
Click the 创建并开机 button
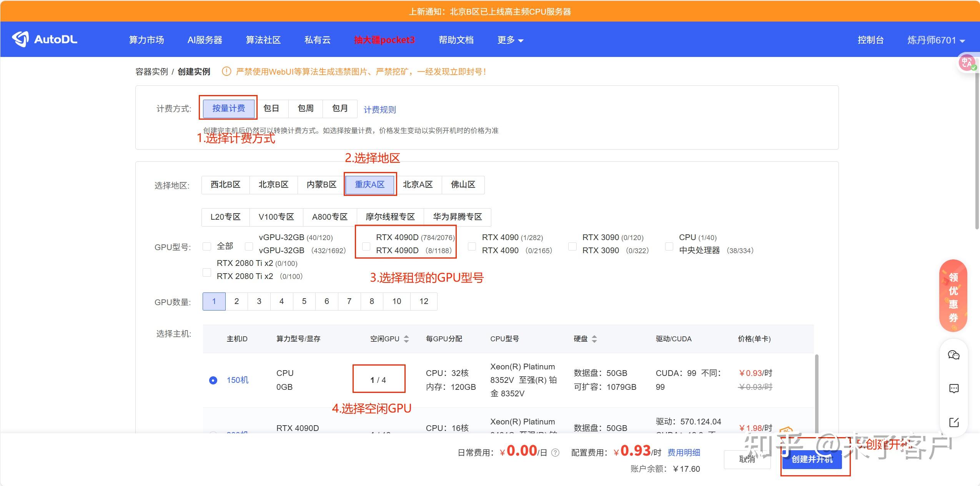coord(812,459)
